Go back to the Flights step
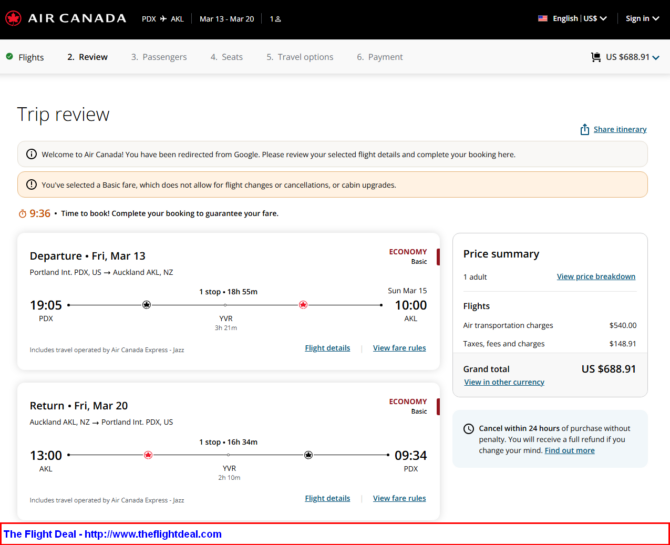This screenshot has width=670, height=545. (31, 57)
